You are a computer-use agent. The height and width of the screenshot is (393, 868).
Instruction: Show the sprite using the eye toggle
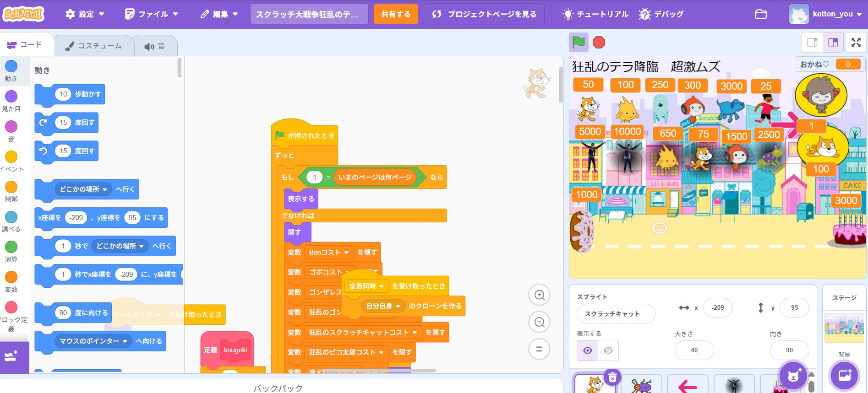click(587, 350)
